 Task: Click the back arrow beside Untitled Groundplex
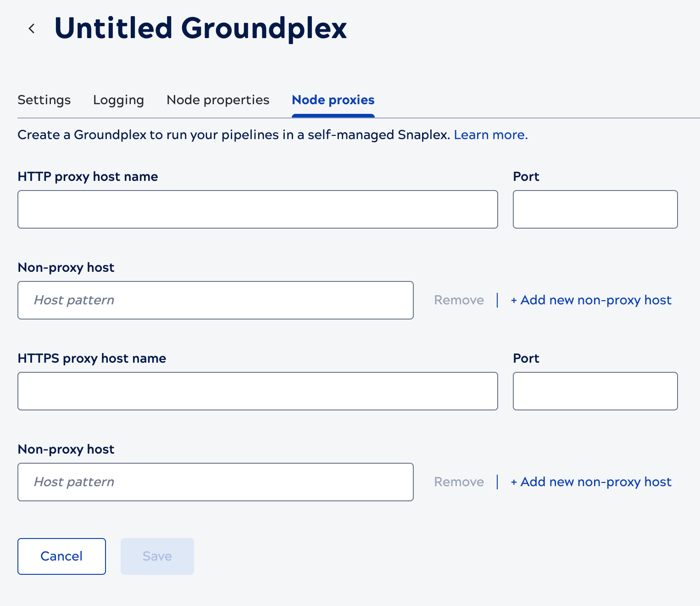pos(32,28)
